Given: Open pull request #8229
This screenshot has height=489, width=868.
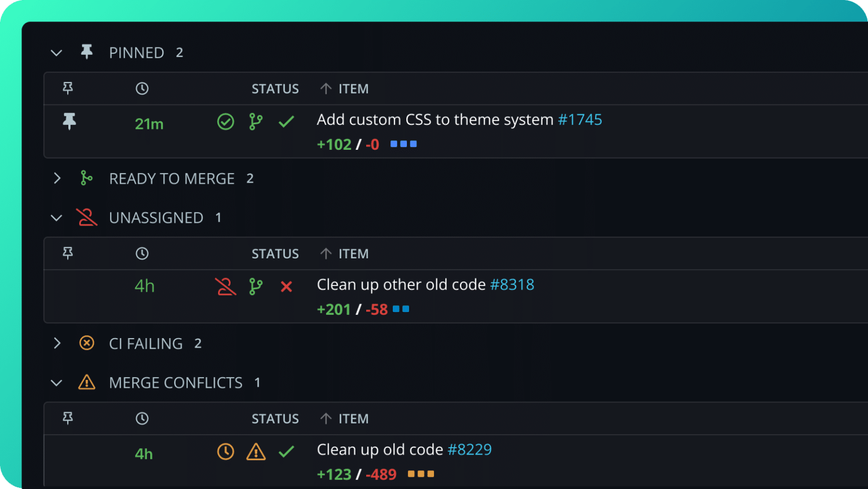Looking at the screenshot, I should 470,449.
